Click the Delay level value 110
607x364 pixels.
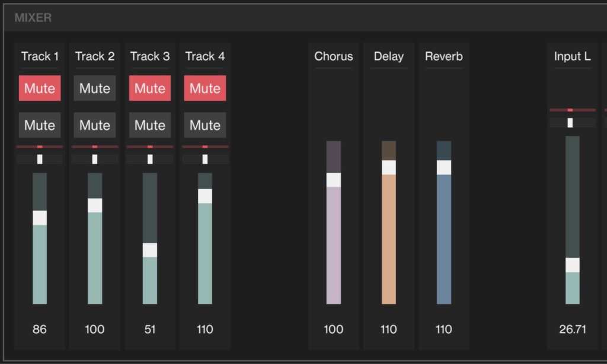[389, 330]
